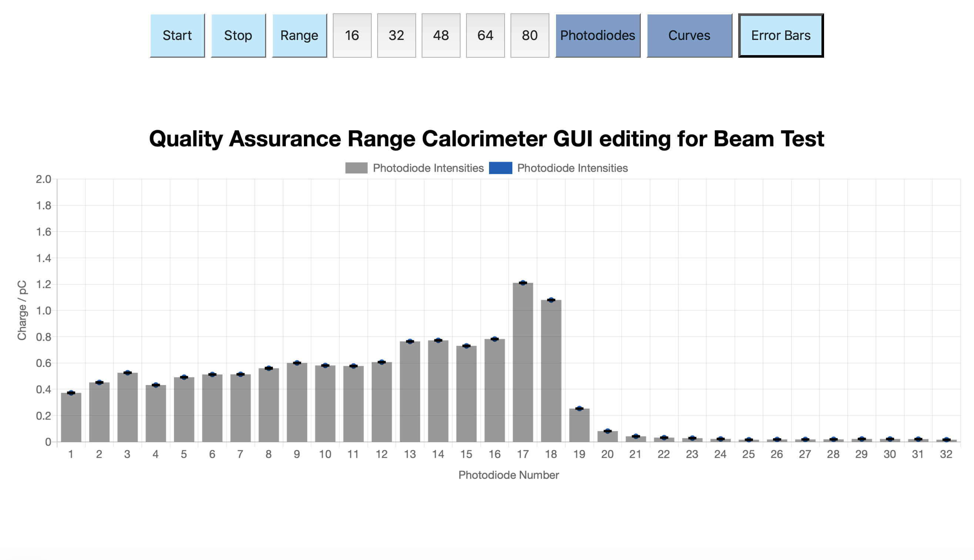Image resolution: width=974 pixels, height=560 pixels.
Task: Select the 16 photodiode range button
Action: click(352, 36)
